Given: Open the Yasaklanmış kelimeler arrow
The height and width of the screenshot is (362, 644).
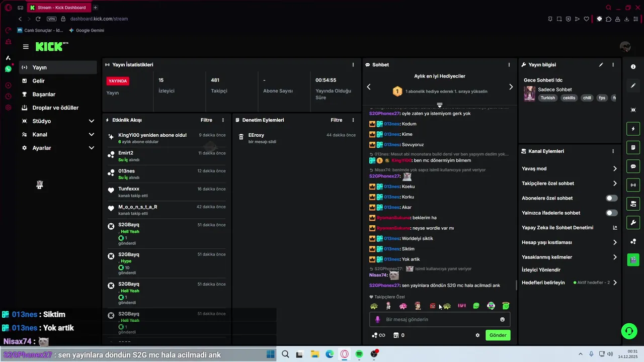Looking at the screenshot, I should (615, 257).
